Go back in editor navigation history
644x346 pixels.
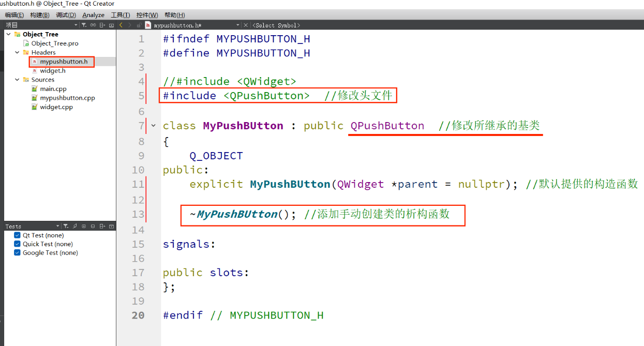121,25
